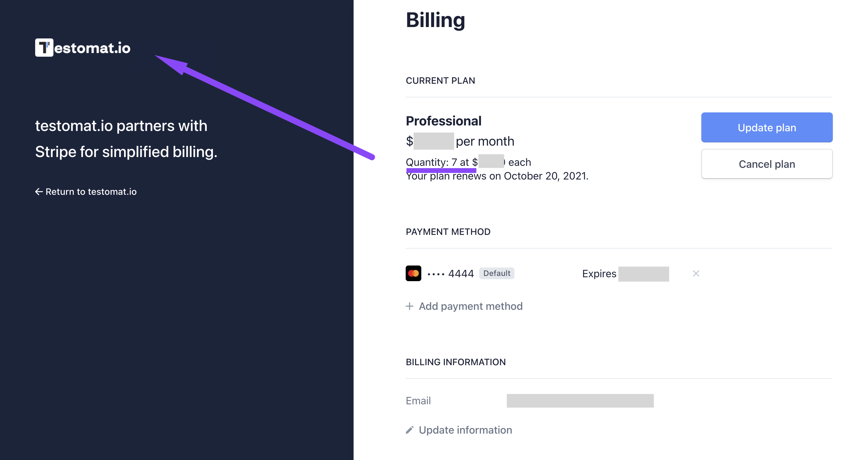This screenshot has width=868, height=460.
Task: Click the Mastercard card icon
Action: pyautogui.click(x=413, y=273)
